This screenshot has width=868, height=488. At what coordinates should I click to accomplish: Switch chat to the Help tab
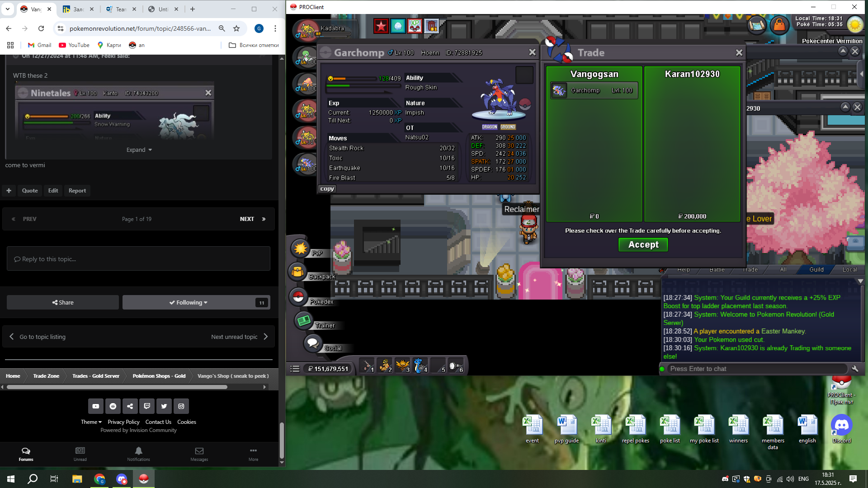[684, 269]
